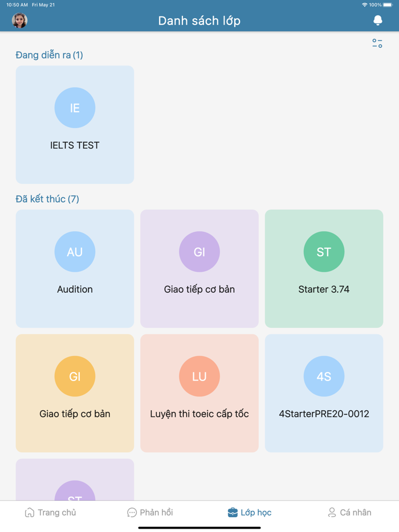Tap the green ST circle badge
The width and height of the screenshot is (399, 532).
(324, 252)
